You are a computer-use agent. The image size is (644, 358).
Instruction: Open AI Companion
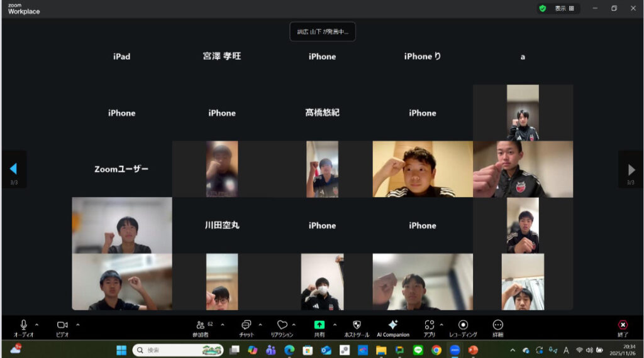coord(392,325)
